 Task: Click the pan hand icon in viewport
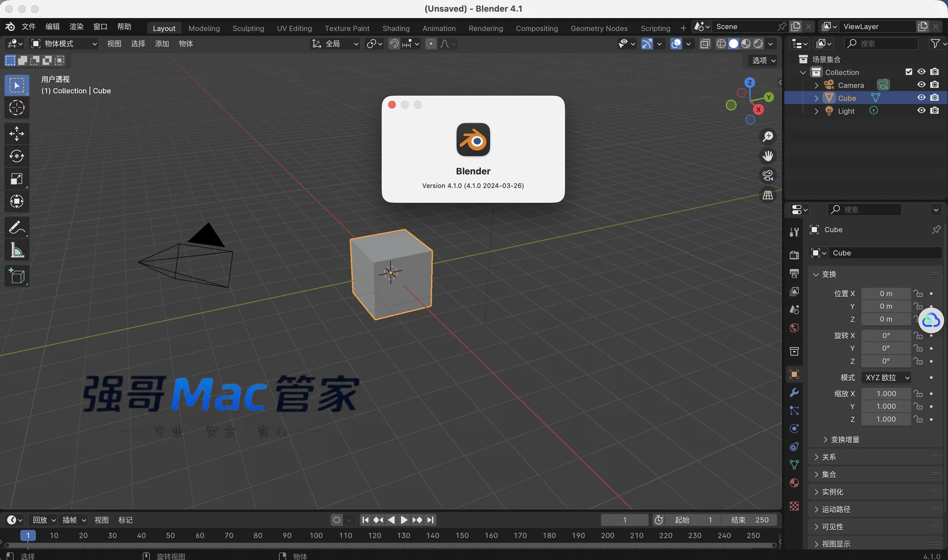(x=768, y=156)
